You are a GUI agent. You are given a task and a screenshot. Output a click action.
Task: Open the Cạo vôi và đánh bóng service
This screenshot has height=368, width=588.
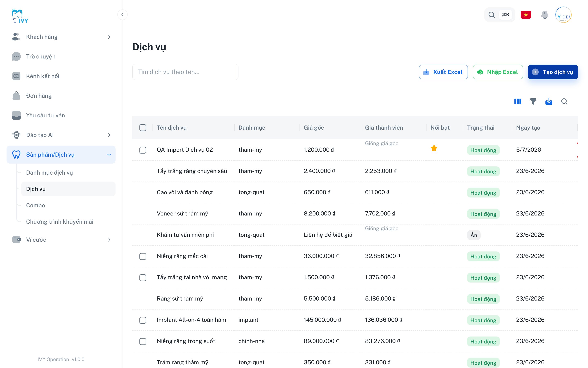pos(184,192)
